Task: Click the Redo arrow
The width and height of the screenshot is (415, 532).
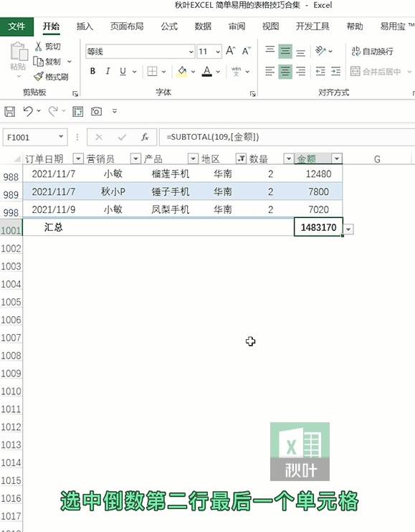Action: pyautogui.click(x=53, y=111)
